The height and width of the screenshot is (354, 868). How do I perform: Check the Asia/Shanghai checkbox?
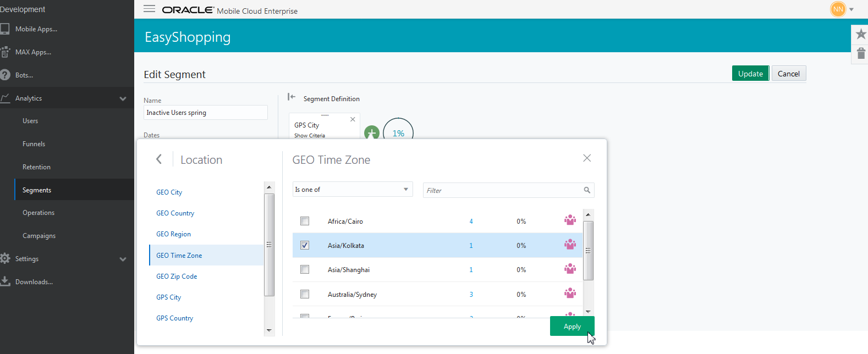[305, 269]
